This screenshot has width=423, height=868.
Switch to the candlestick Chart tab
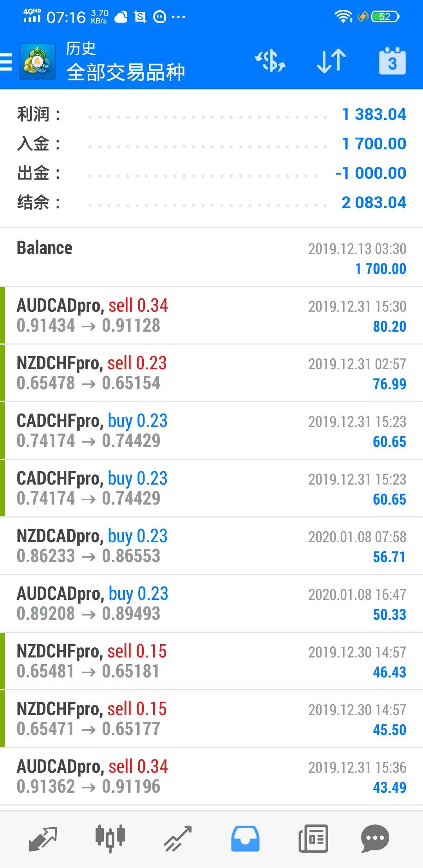(x=110, y=839)
